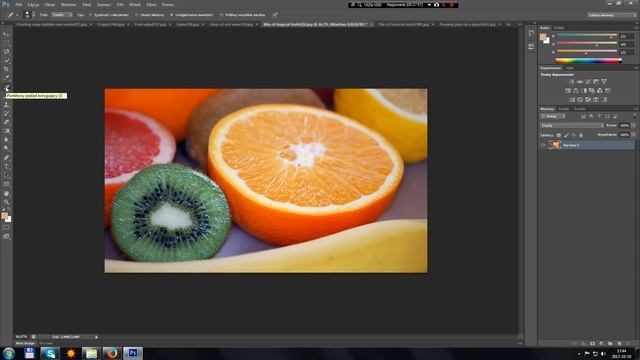Image resolution: width=640 pixels, height=360 pixels.
Task: Add an Exposure adjustment layer
Action: [596, 82]
